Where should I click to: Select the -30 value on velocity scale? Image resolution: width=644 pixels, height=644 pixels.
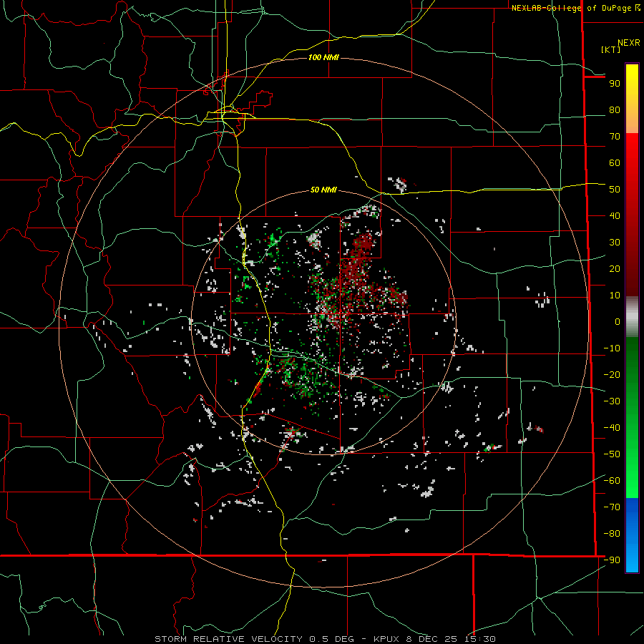pos(612,401)
